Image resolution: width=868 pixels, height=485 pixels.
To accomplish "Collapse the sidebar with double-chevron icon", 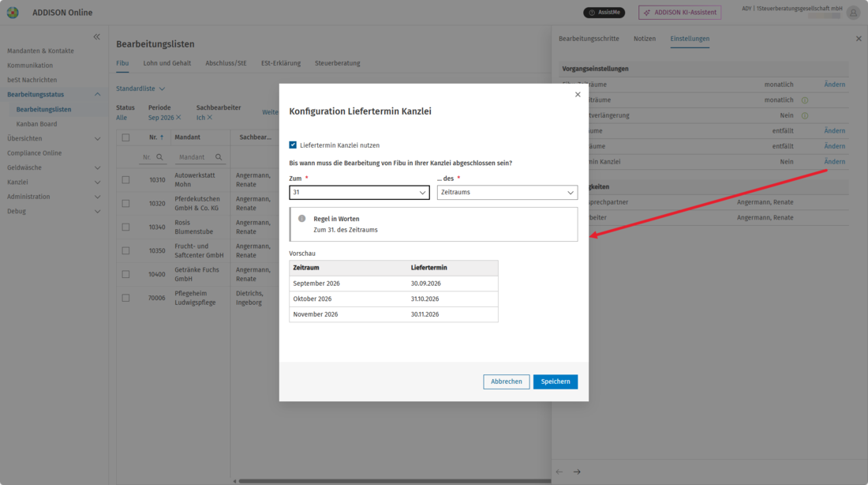I will tap(97, 36).
